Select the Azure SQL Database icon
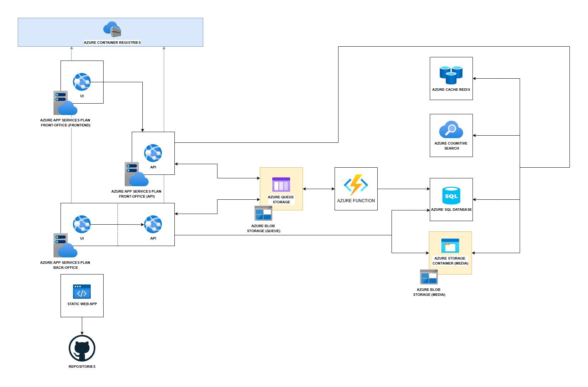The height and width of the screenshot is (387, 588). click(451, 195)
